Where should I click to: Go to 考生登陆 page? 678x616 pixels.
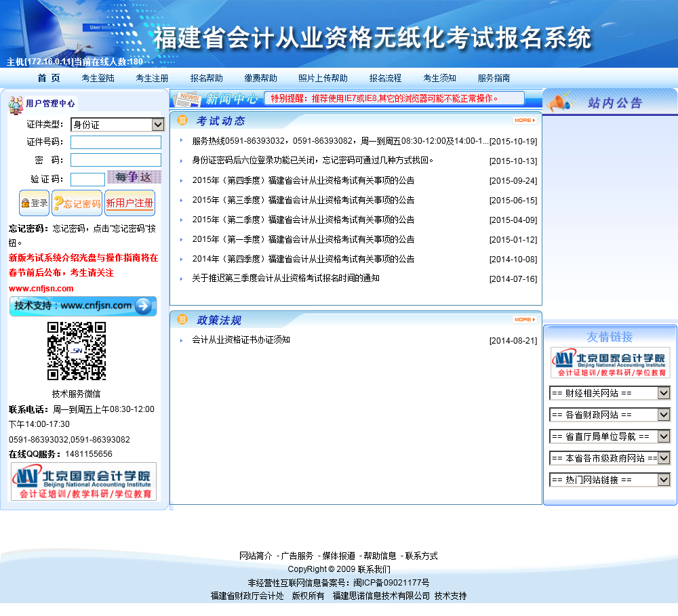98,78
